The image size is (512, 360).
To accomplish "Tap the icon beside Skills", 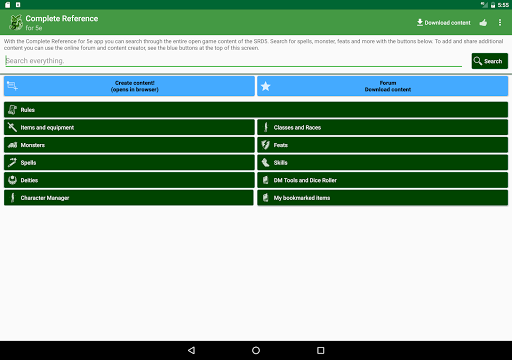I will pos(266,163).
